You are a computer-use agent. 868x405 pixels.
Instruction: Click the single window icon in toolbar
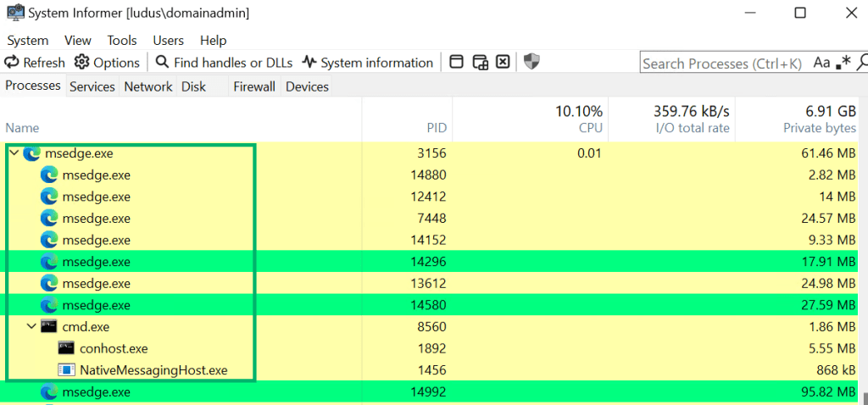pyautogui.click(x=456, y=62)
